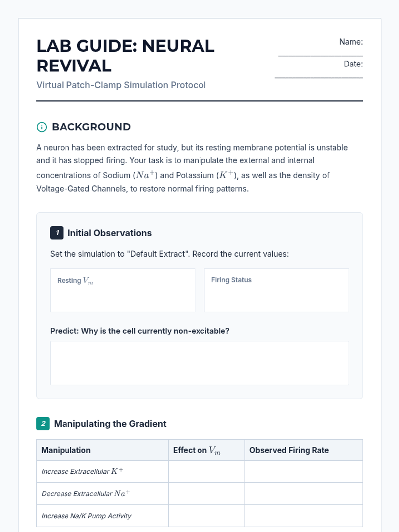
Task: Click the Name blank line
Action: point(321,53)
